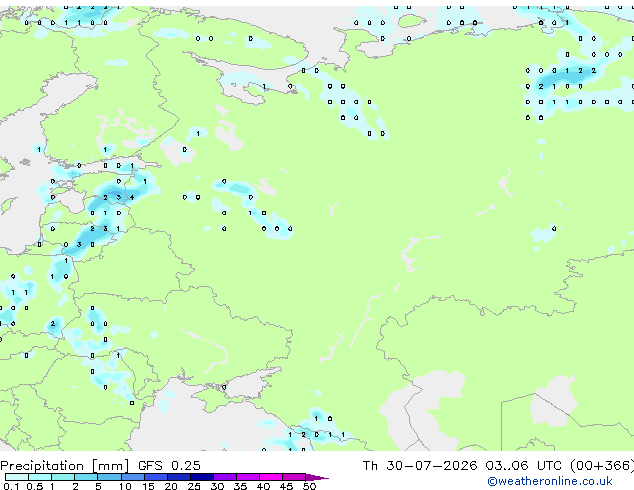Click the '(00+366)' forecast offset text
Screen dimensions: 634x490
click(x=602, y=465)
